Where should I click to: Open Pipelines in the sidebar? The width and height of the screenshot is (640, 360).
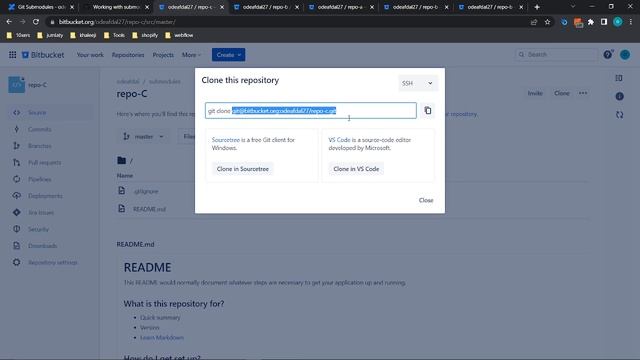click(x=51, y=179)
